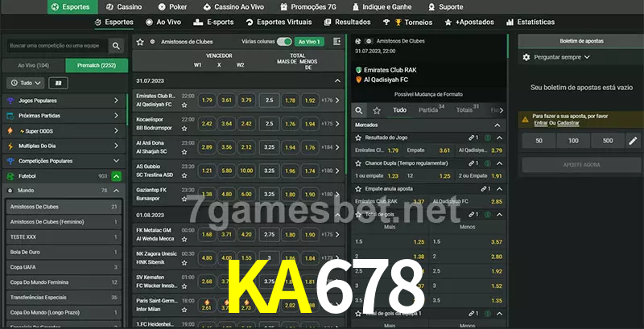This screenshot has height=329, width=644.
Task: Star the Kocaelispor vs BB Bodrumspor match
Action: click(x=184, y=129)
